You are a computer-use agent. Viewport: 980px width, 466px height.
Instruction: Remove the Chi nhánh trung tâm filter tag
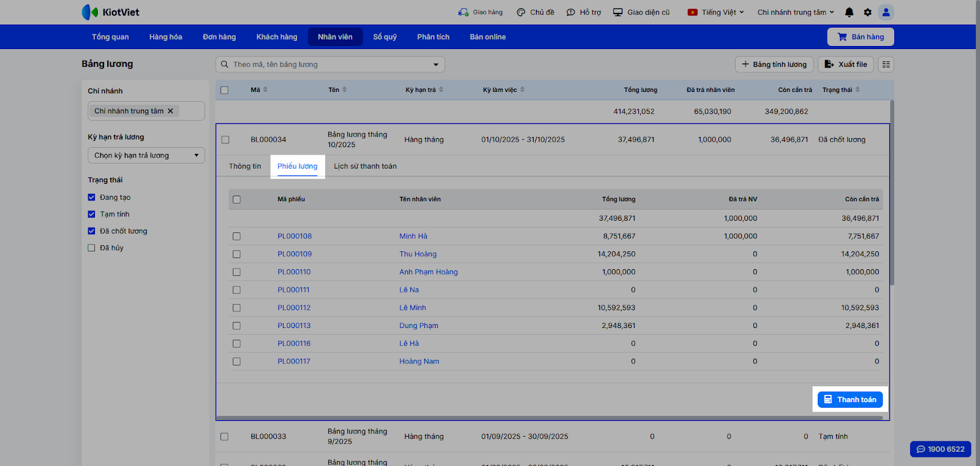point(171,111)
